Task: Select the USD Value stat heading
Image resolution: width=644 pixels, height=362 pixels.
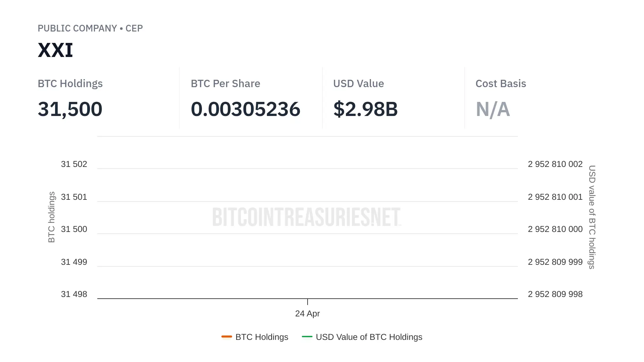Action: (x=359, y=83)
